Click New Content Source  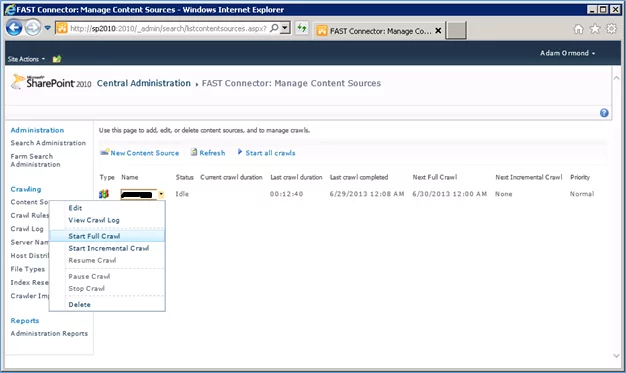tap(145, 153)
